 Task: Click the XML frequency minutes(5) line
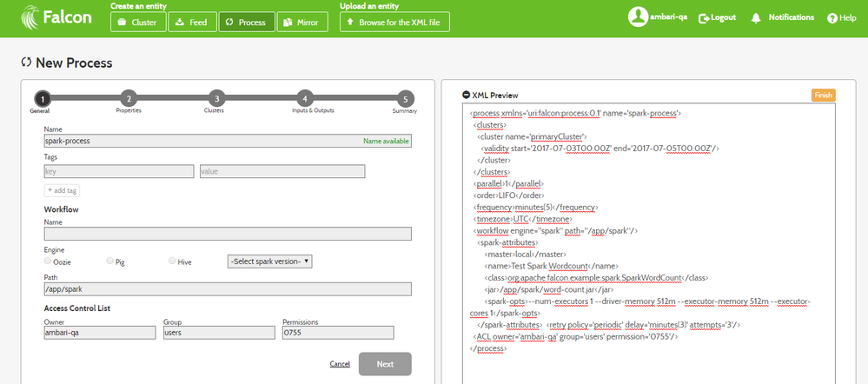[x=534, y=207]
